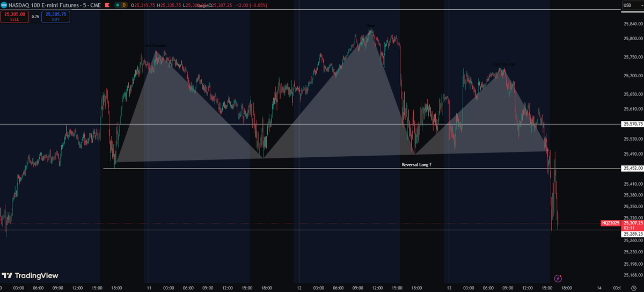Click date label 14 on time axis
Viewport: 644px width, 292px height.
pyautogui.click(x=598, y=288)
